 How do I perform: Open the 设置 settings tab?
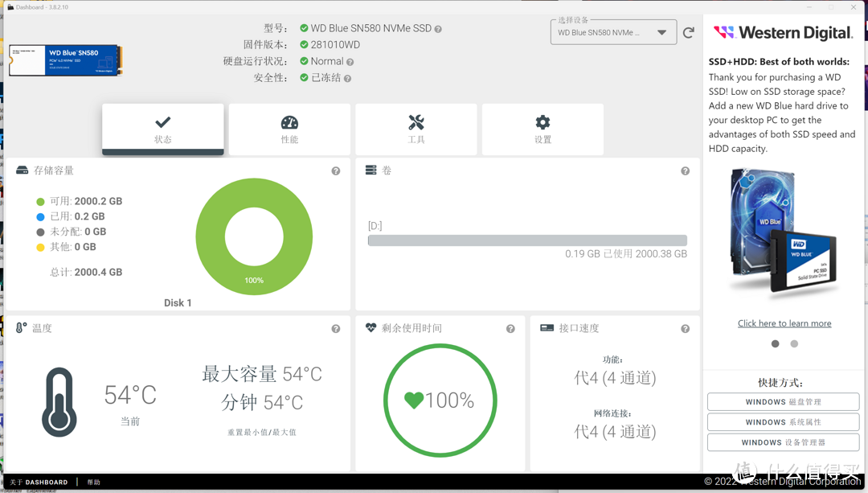tap(543, 129)
